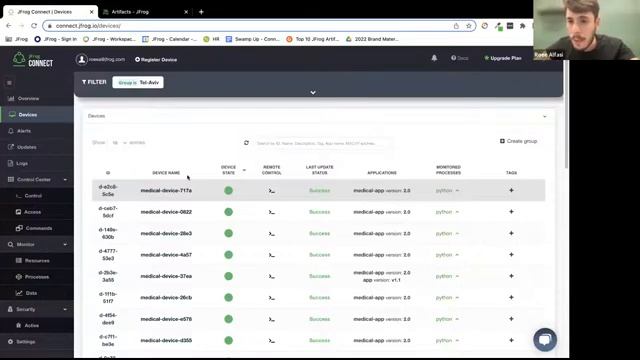640x360 pixels.
Task: Open the Docs link
Action: click(x=460, y=58)
